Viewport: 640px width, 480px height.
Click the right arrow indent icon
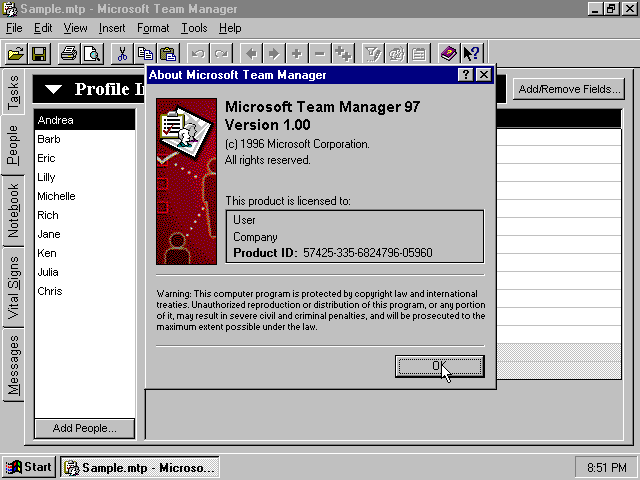pyautogui.click(x=274, y=53)
